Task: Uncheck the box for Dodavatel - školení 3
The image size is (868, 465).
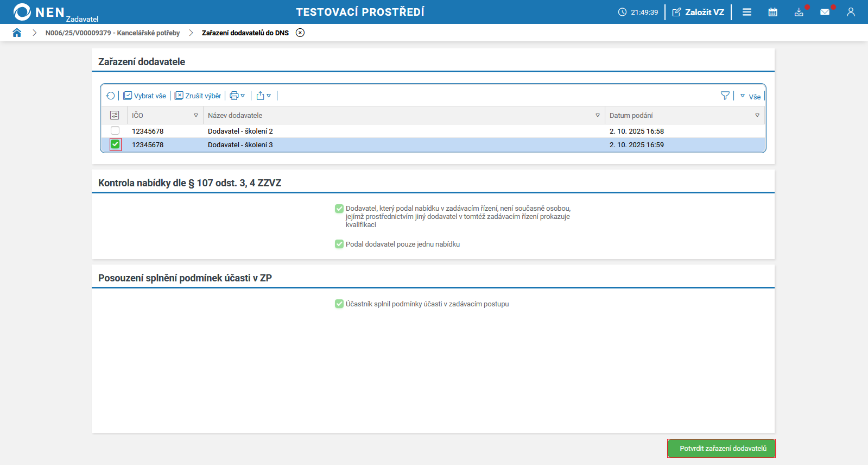Action: (x=115, y=144)
